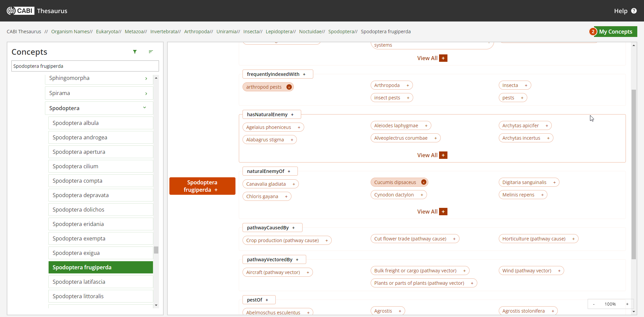Click plus icon next to hasNaturalEnemy View All
The height and width of the screenshot is (317, 644).
coord(443,155)
